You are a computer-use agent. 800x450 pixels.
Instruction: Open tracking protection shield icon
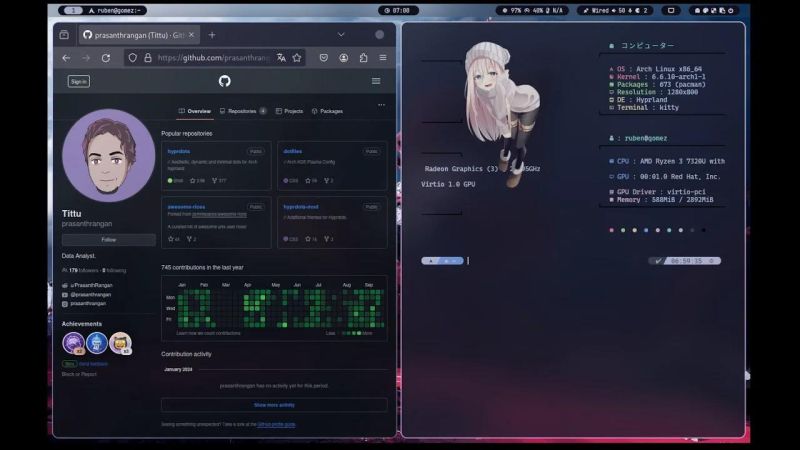point(133,58)
